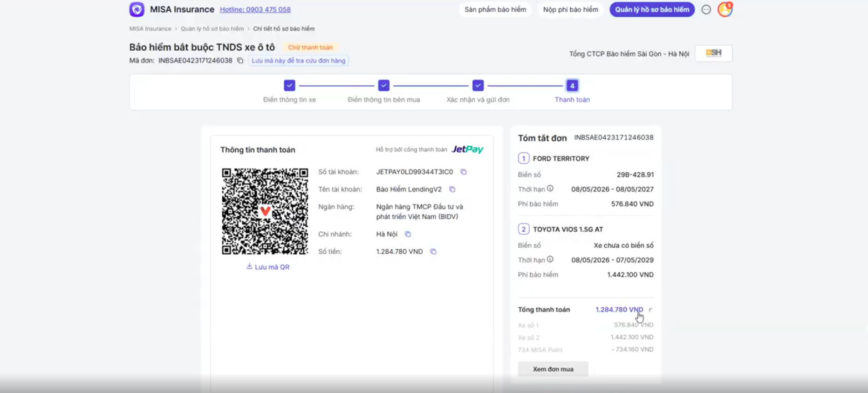Image resolution: width=868 pixels, height=393 pixels.
Task: Go to MISA Insurance breadcrumb
Action: [150, 29]
